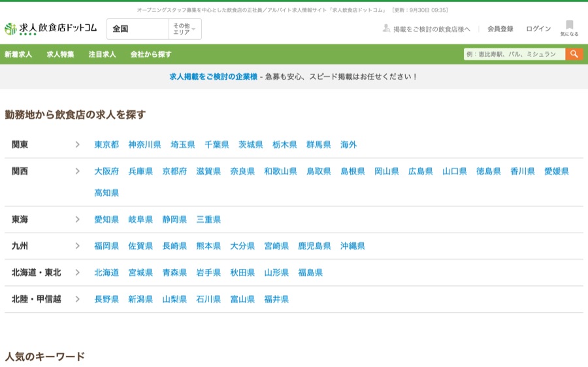588x367 pixels.
Task: Click the 全国 area field
Action: coord(138,29)
